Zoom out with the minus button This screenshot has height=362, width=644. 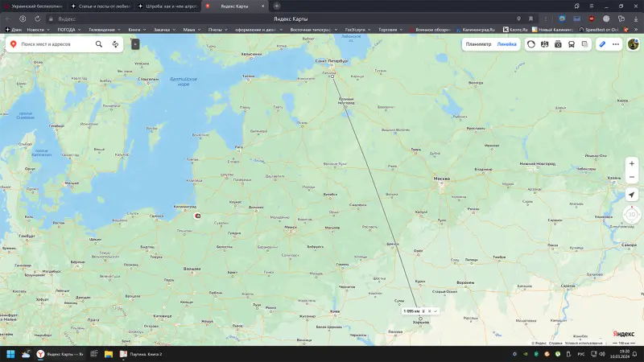point(632,176)
